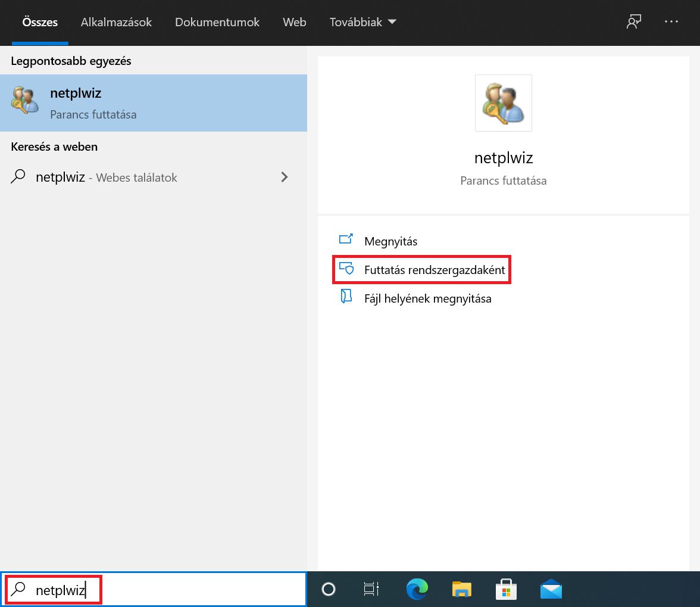
Task: Expand web results arrow for netplwiz
Action: click(285, 177)
